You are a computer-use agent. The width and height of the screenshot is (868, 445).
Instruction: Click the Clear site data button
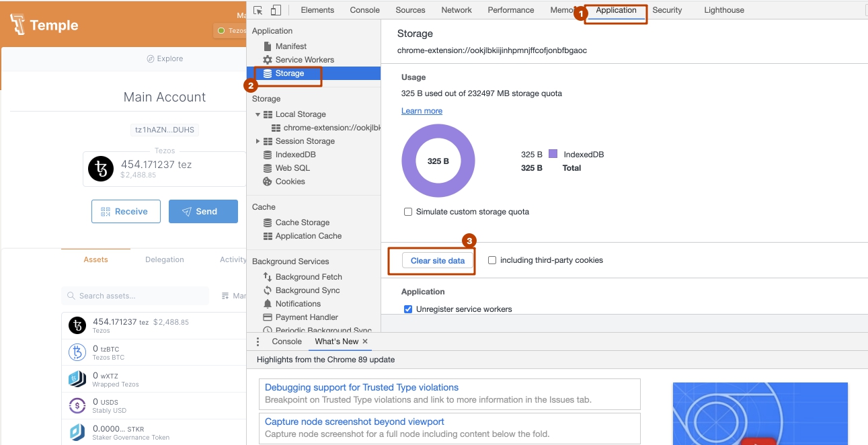[x=438, y=261]
